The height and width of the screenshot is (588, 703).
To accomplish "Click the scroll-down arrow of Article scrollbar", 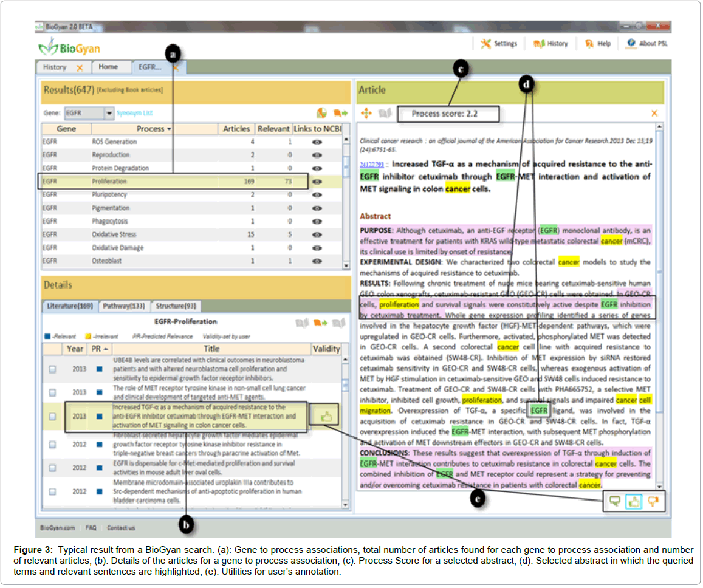I will point(659,487).
